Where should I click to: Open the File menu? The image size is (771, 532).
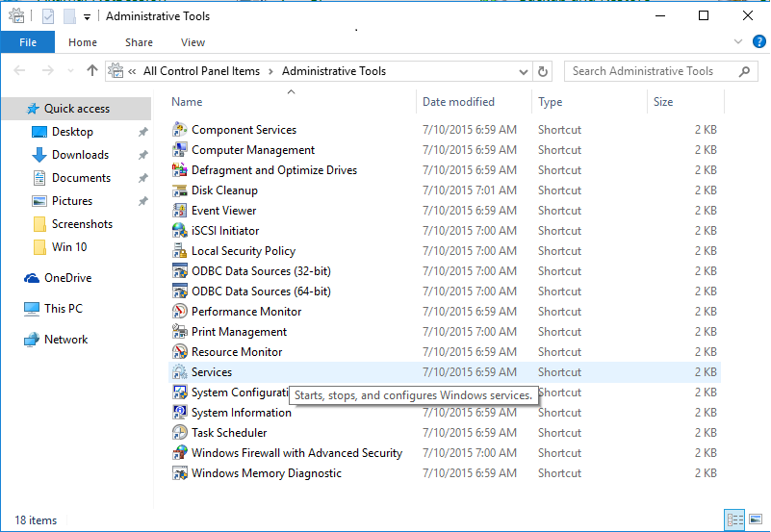[28, 42]
